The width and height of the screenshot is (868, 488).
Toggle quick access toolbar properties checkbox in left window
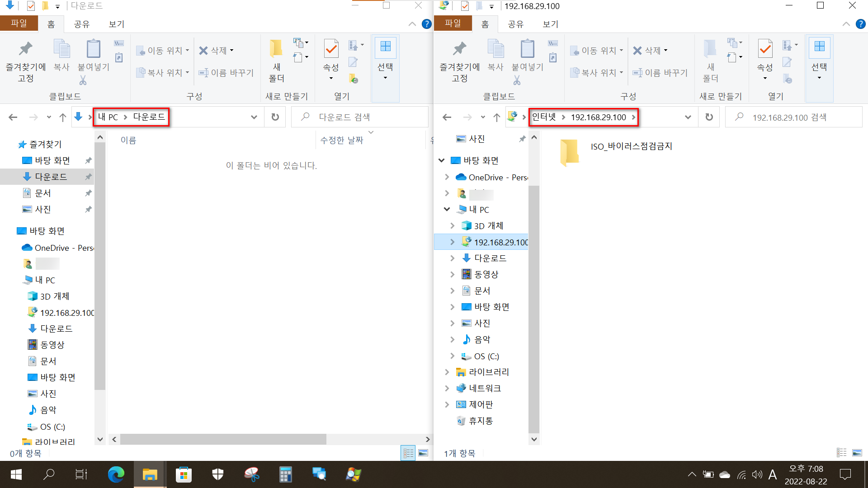point(31,6)
